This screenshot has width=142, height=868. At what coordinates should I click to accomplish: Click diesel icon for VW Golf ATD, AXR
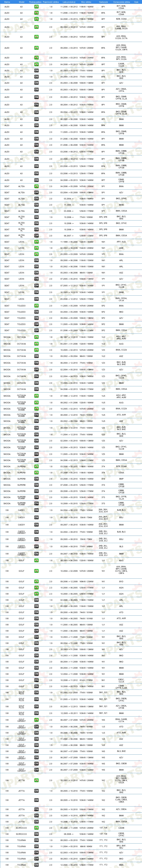pos(36,619)
